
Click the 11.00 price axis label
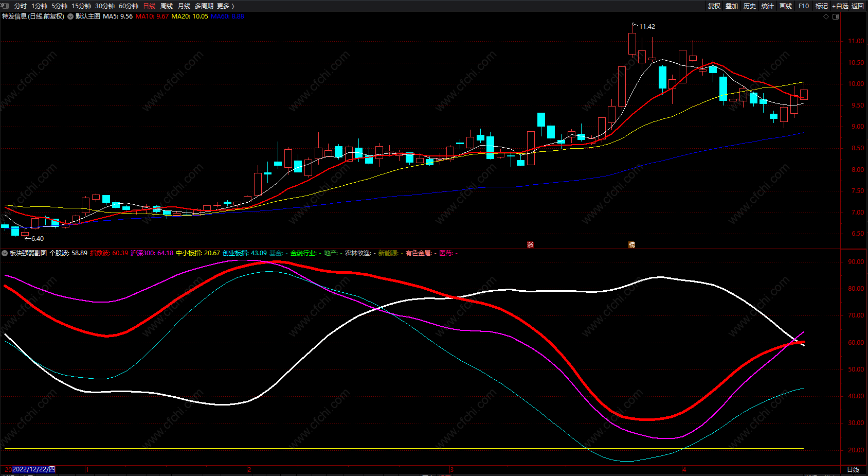pos(856,41)
